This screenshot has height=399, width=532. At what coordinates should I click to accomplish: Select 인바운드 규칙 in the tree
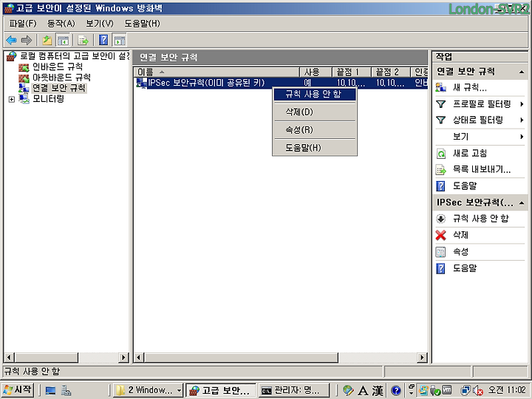click(x=58, y=66)
